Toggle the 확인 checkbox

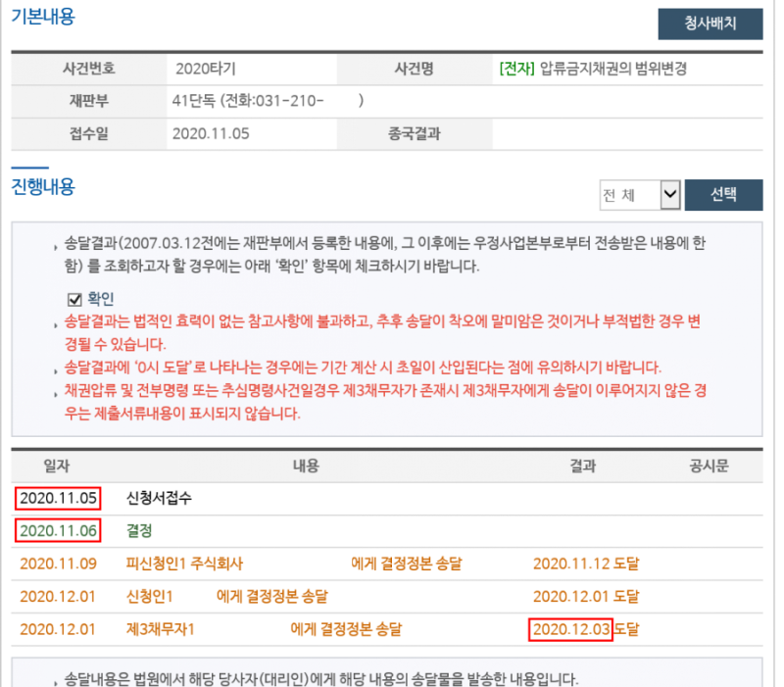click(74, 300)
